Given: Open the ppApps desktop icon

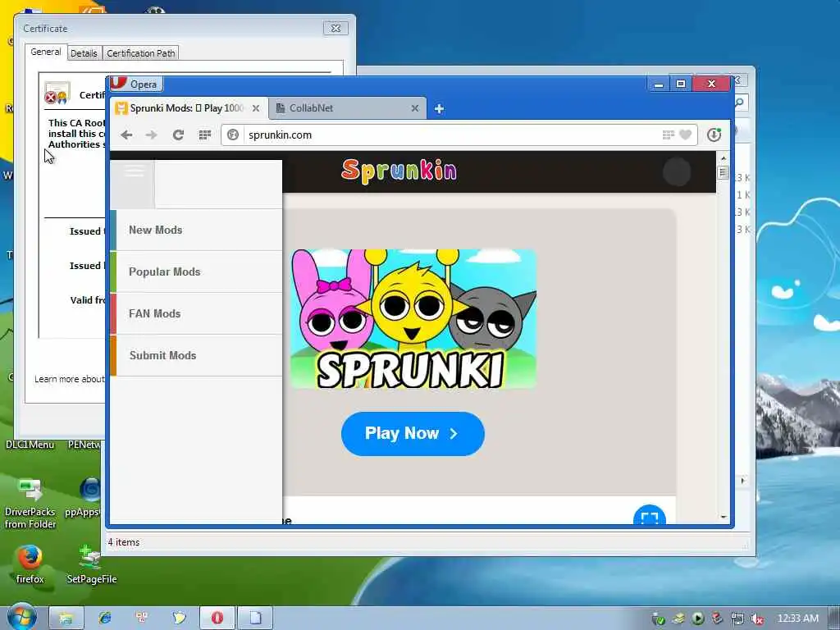Looking at the screenshot, I should 85,497.
